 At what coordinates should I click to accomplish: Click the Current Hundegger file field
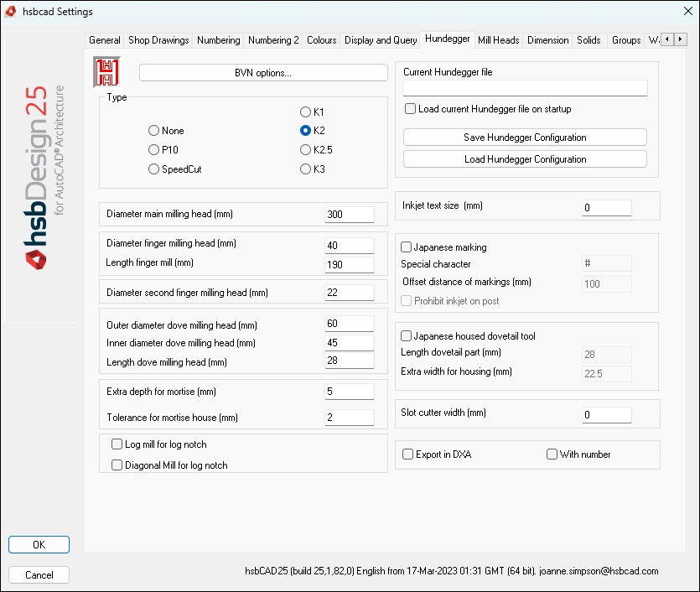tap(525, 88)
